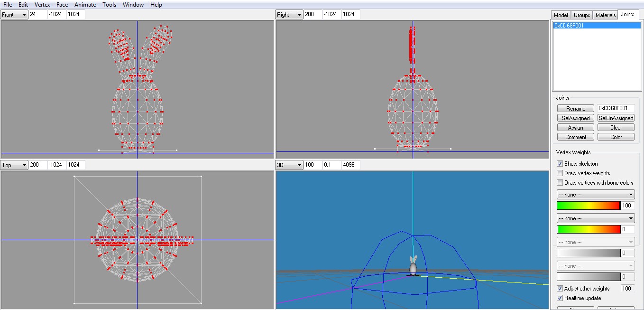The width and height of the screenshot is (644, 310).
Task: Open the Vertex menu
Action: 42,5
